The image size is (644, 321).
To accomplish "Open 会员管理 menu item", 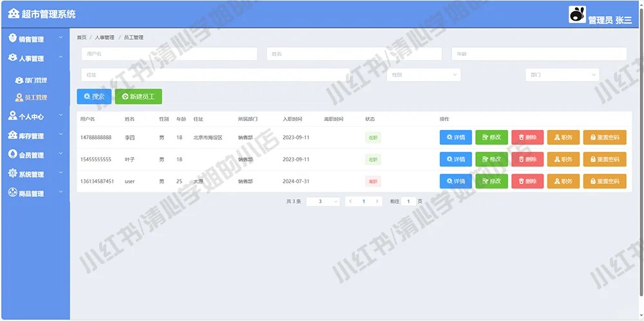I will tap(35, 155).
